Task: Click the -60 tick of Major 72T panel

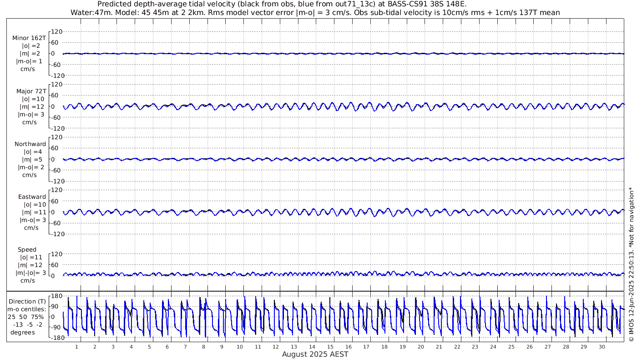Action: click(x=56, y=117)
